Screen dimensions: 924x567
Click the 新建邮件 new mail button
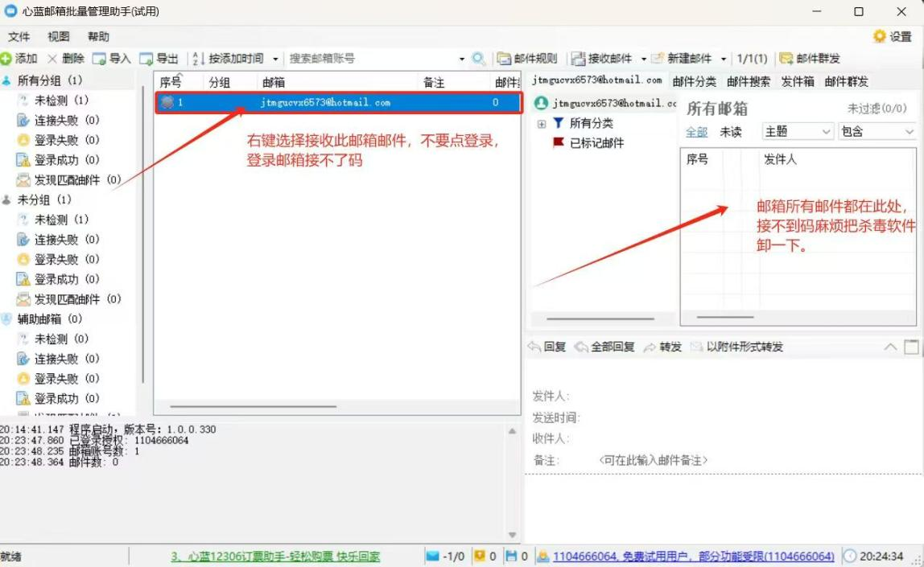[x=681, y=58]
